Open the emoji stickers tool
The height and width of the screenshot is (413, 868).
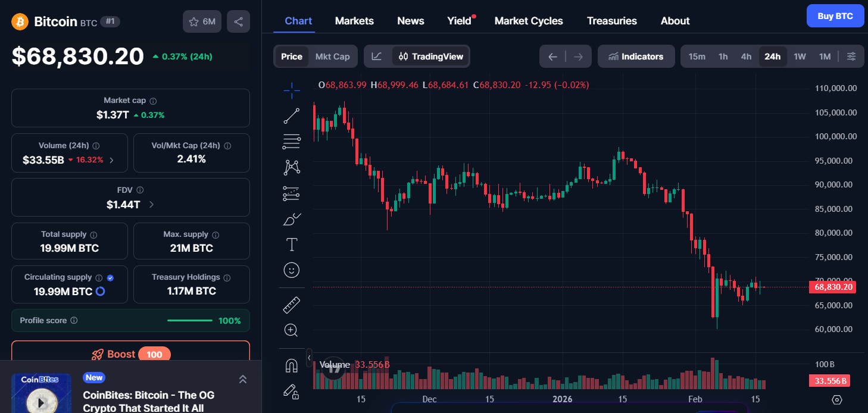(291, 270)
